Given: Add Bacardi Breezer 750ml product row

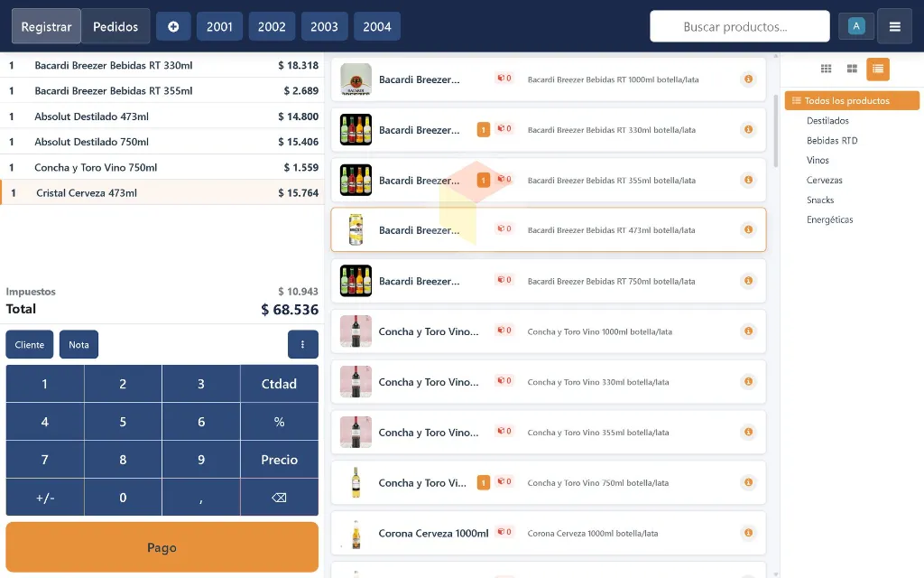Looking at the screenshot, I should pos(548,281).
